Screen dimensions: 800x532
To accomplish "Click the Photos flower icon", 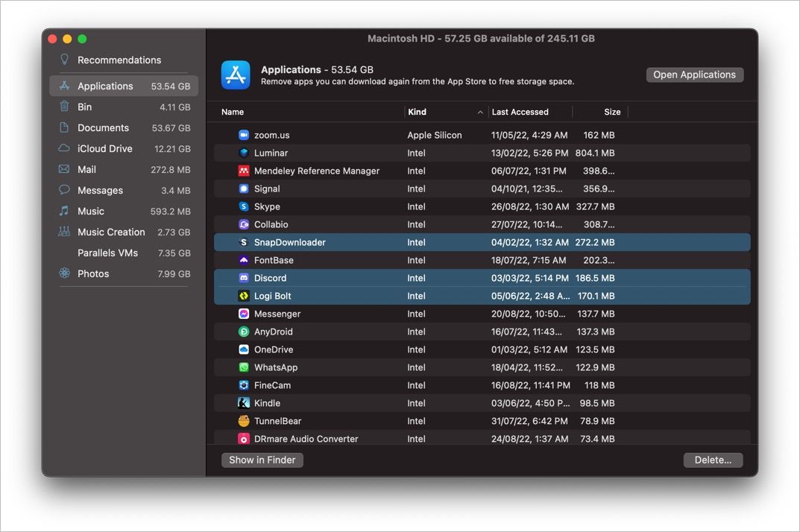I will click(x=64, y=273).
